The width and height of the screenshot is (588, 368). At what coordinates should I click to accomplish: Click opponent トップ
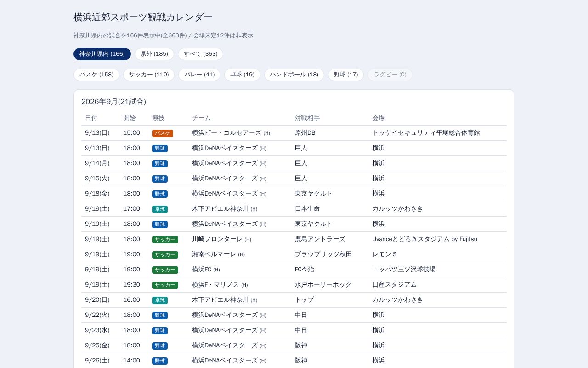(x=304, y=300)
